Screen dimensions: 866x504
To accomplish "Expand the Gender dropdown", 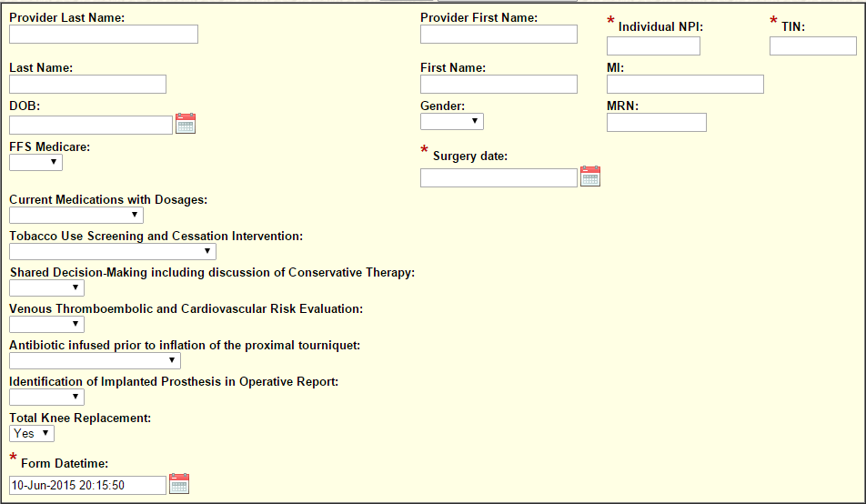I will (452, 121).
